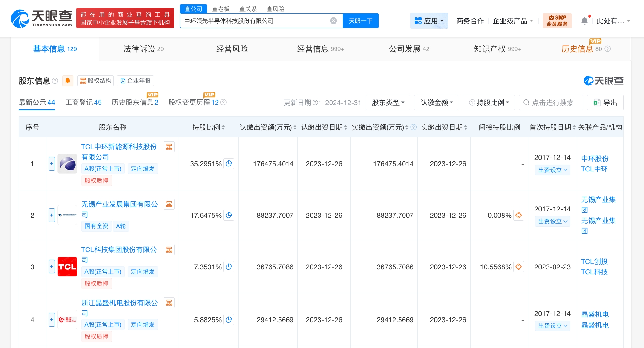The height and width of the screenshot is (348, 644).
Task: Click help icon next to 股东信息 title
Action: coord(55,81)
